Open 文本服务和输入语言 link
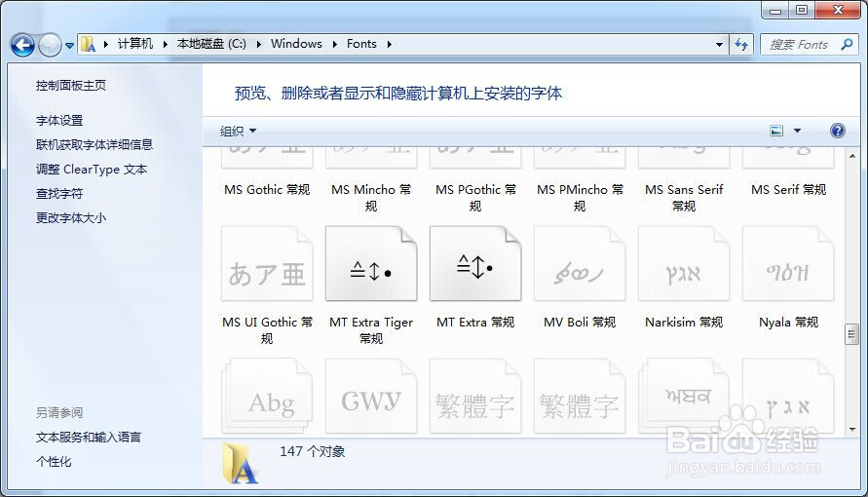The image size is (868, 497). click(x=89, y=438)
